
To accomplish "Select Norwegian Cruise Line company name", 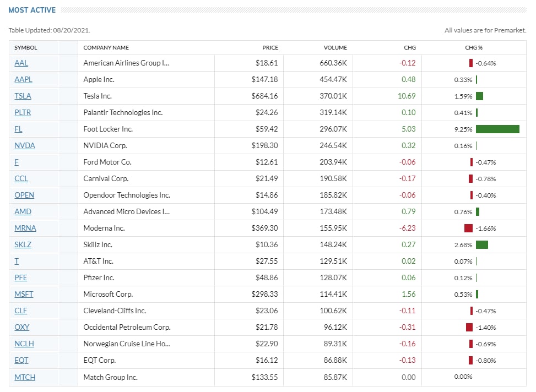I will click(127, 344).
